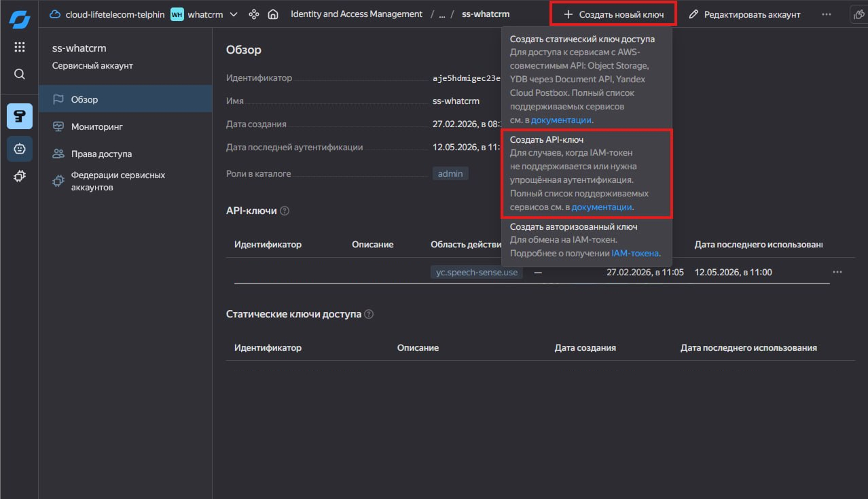Viewport: 868px width, 499px height.
Task: Choose Создать авторизованный ключ
Action: 587,240
